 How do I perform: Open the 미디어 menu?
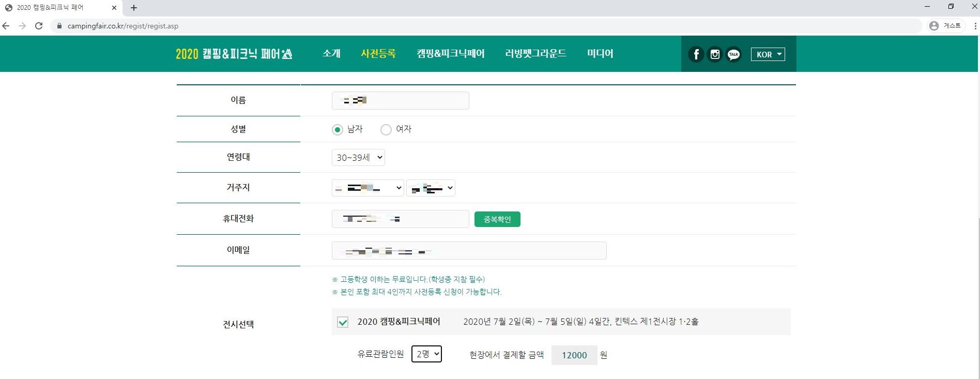pyautogui.click(x=600, y=53)
